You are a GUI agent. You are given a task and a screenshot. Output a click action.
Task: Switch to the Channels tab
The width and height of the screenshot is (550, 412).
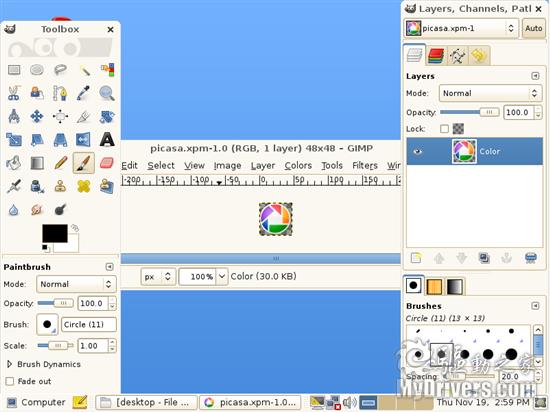(436, 56)
